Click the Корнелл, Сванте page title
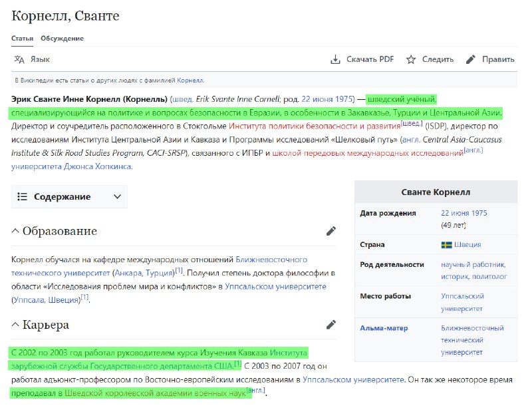This screenshot has height=406, width=532. (65, 16)
